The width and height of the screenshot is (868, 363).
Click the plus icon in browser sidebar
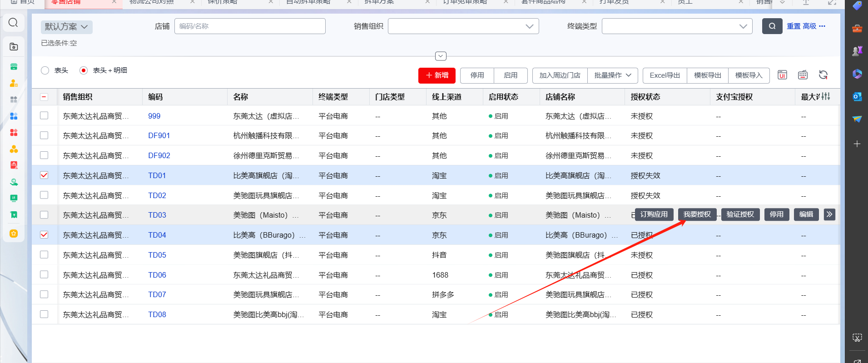[857, 144]
